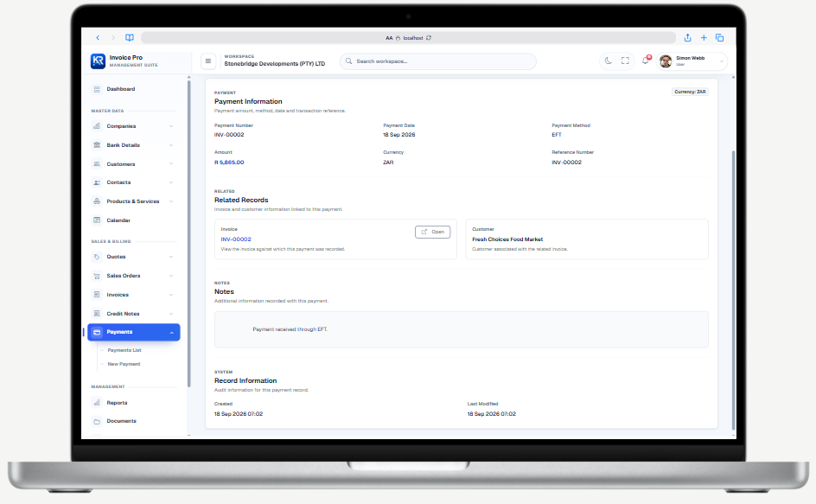Click the EFT payment method value
Image resolution: width=816 pixels, height=504 pixels.
[557, 135]
